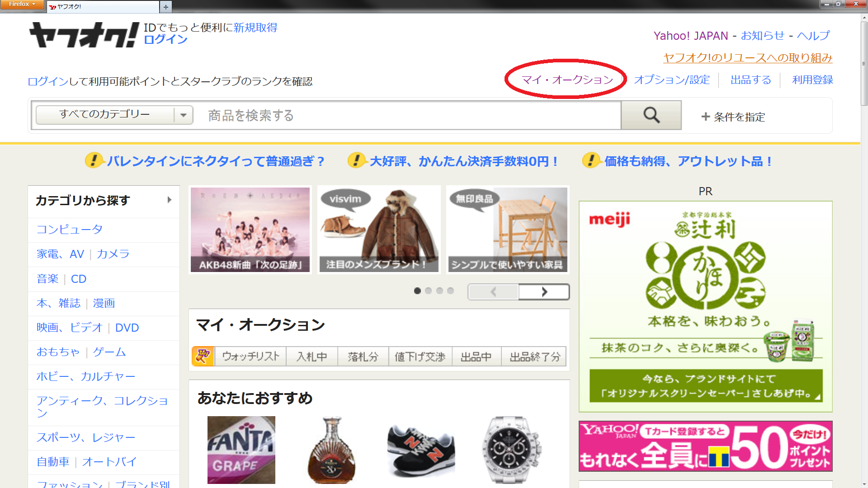Open the 価格も納得、アウトレット品! headline
The width and height of the screenshot is (868, 488).
click(689, 161)
